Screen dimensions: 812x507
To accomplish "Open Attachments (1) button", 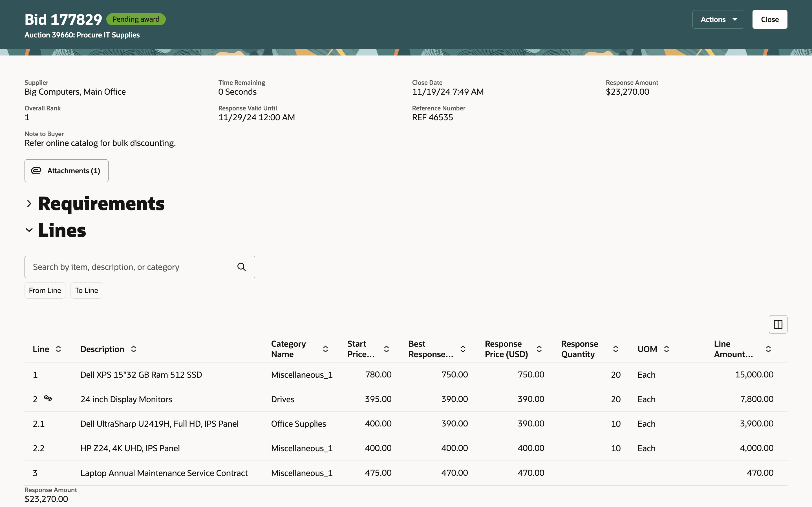I will pyautogui.click(x=67, y=171).
